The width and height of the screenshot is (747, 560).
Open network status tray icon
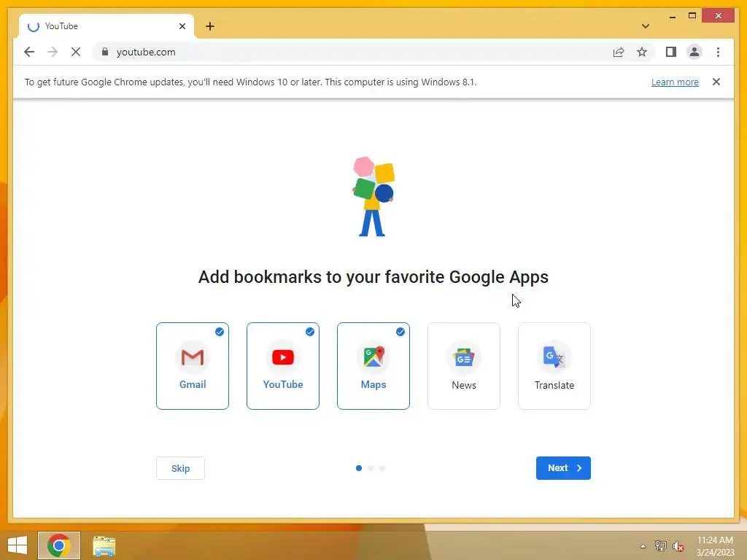tap(660, 546)
